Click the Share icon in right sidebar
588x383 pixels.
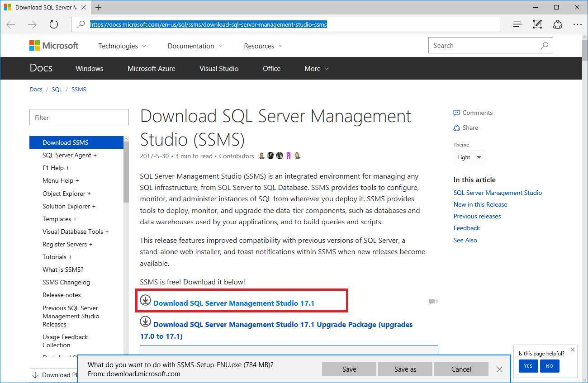click(457, 128)
